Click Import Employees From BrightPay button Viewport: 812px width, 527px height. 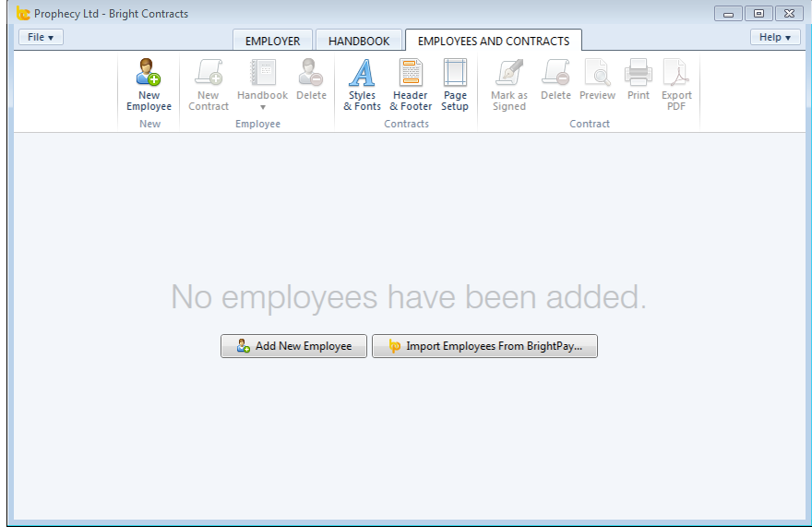coord(484,346)
